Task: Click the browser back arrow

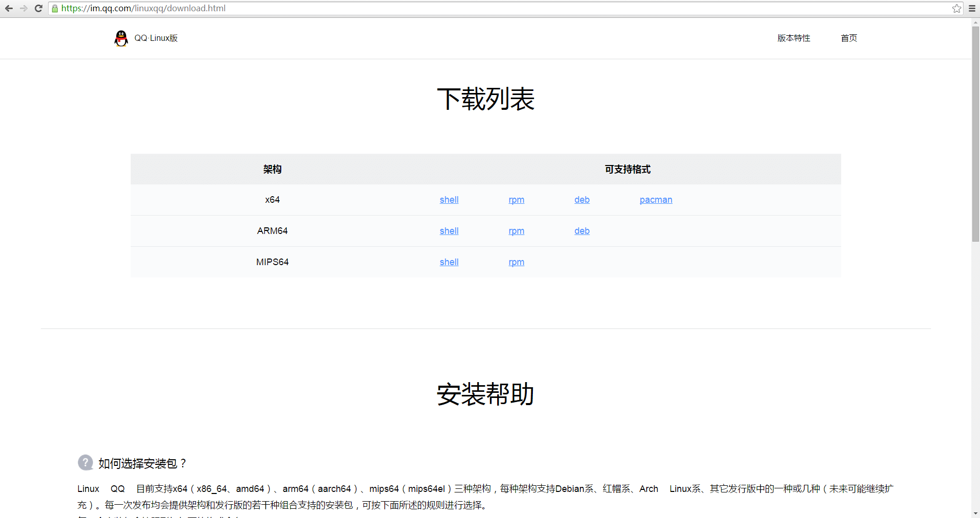Action: pyautogui.click(x=9, y=8)
